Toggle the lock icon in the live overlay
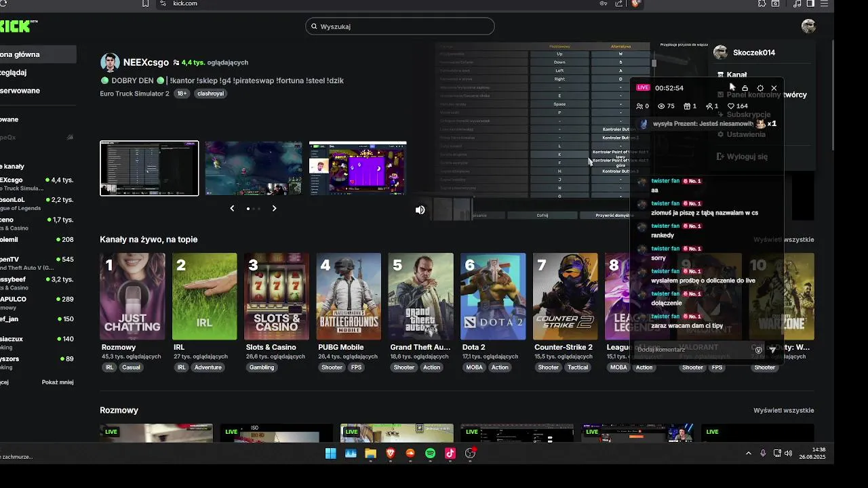This screenshot has width=868, height=488. (x=745, y=88)
